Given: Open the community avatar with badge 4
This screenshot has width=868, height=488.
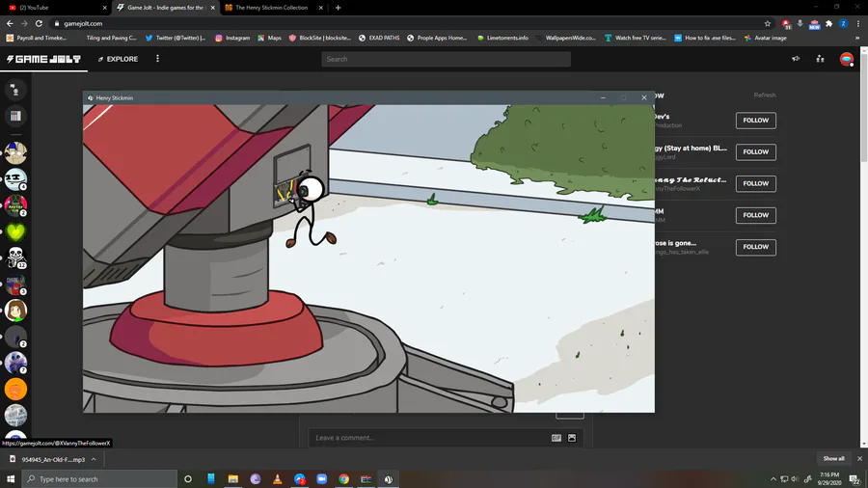Looking at the screenshot, I should (x=15, y=179).
